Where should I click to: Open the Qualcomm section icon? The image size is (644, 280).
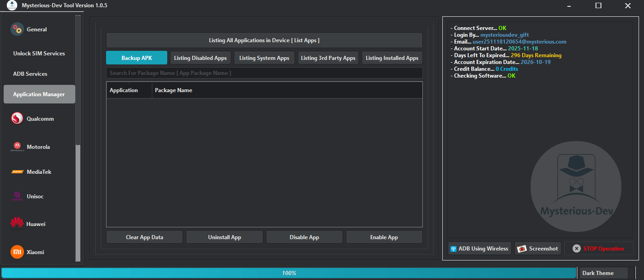click(16, 118)
